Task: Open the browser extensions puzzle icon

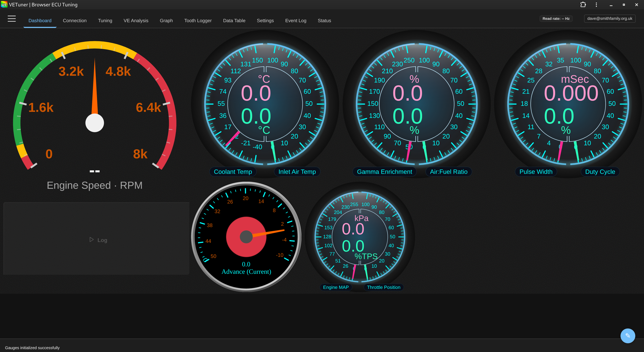Action: point(583,5)
